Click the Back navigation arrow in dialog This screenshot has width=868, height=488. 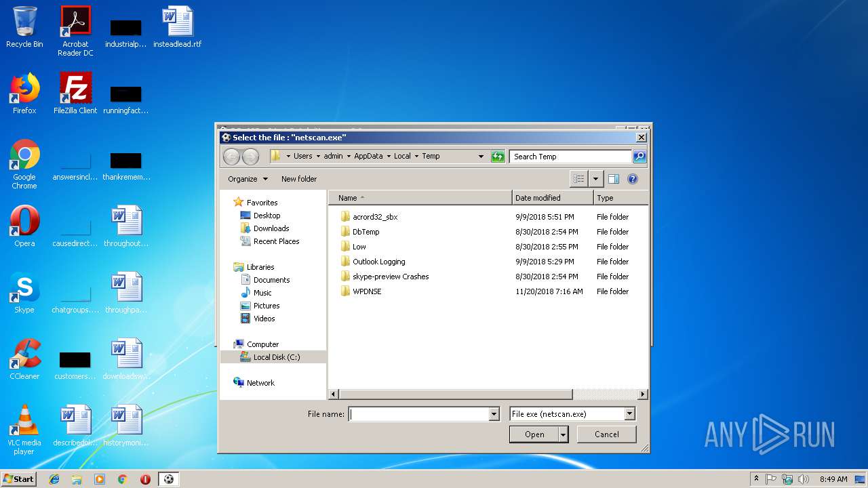[x=232, y=157]
